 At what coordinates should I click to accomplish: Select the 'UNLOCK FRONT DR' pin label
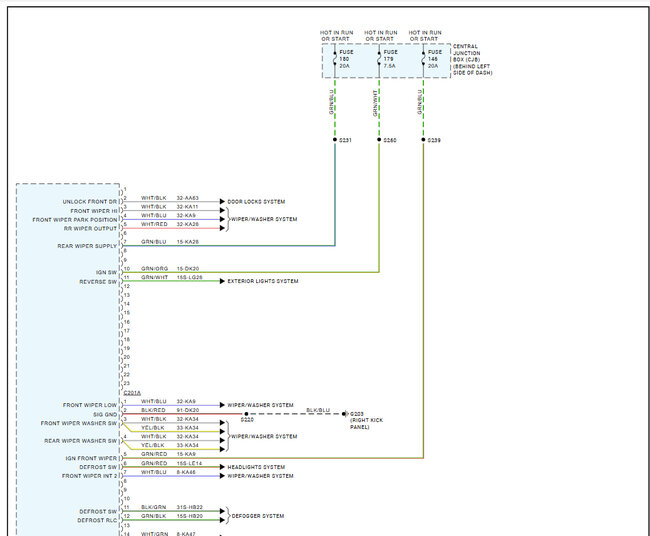(x=90, y=202)
